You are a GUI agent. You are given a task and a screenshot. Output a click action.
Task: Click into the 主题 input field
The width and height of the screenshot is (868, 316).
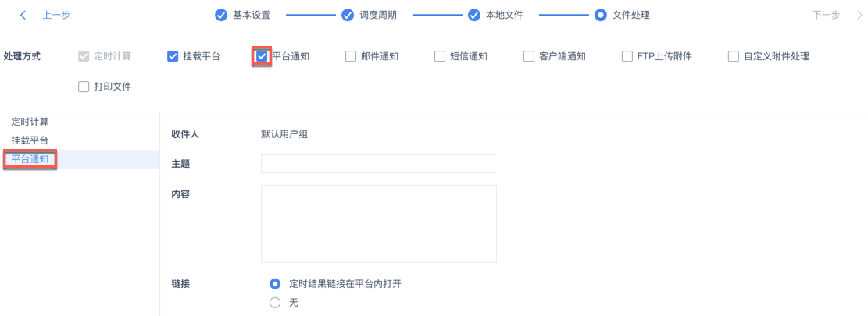click(x=378, y=164)
